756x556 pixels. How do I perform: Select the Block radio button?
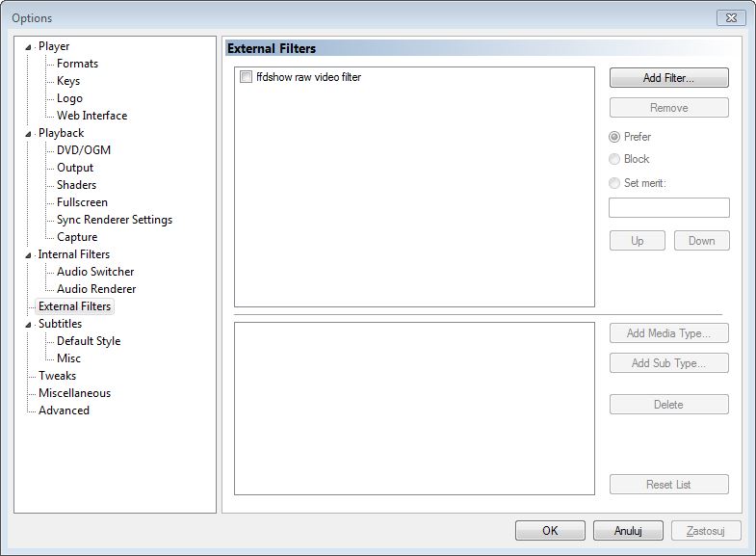tap(614, 159)
